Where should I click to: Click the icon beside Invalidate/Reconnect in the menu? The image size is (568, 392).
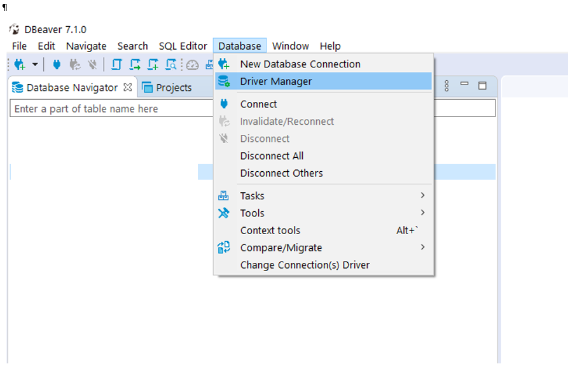(x=225, y=122)
